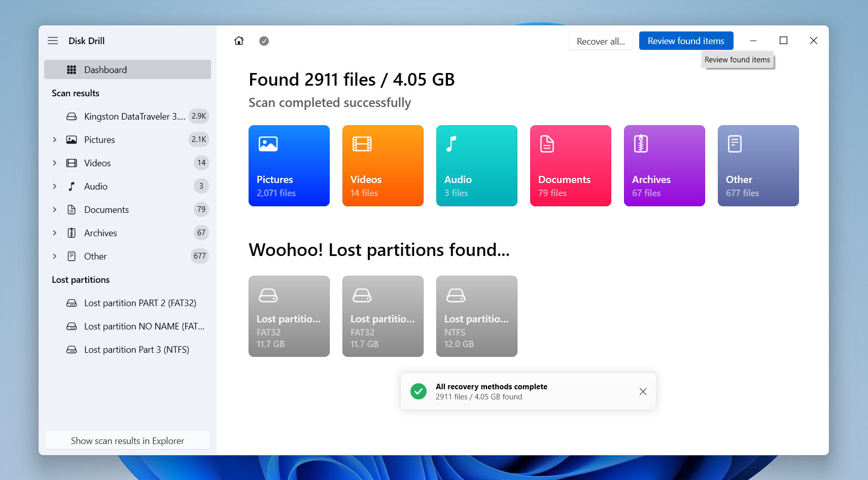Click drive icon on first FAT32 11.7 GB card
The image size is (868, 480).
(268, 295)
